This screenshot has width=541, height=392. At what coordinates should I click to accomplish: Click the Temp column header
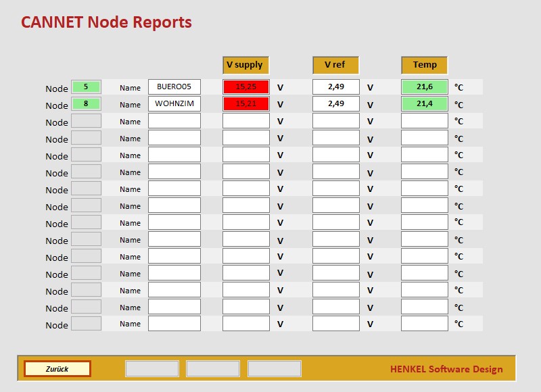click(425, 65)
